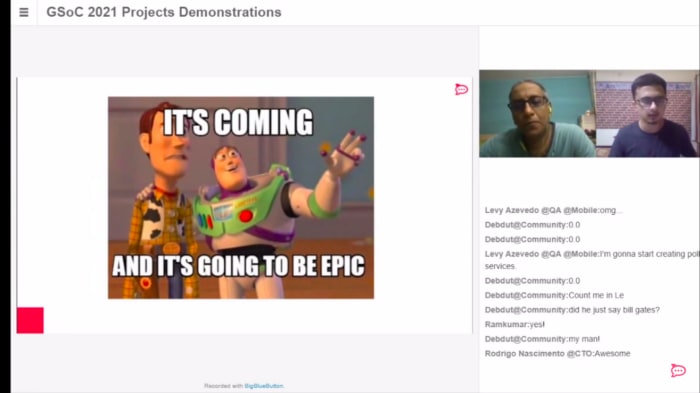Viewport: 700px width, 393px height.
Task: Click the red square on the slide
Action: [x=30, y=320]
